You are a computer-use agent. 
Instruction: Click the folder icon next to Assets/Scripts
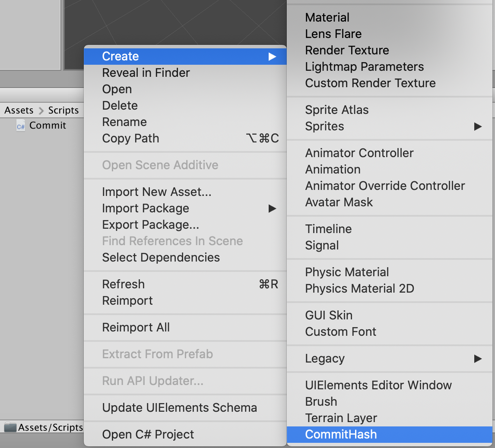click(x=10, y=427)
